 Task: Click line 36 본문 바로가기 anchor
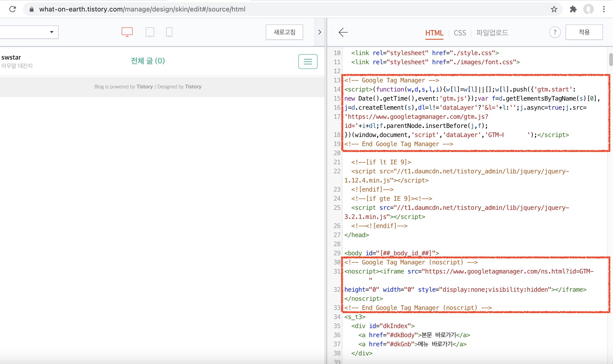[414, 335]
